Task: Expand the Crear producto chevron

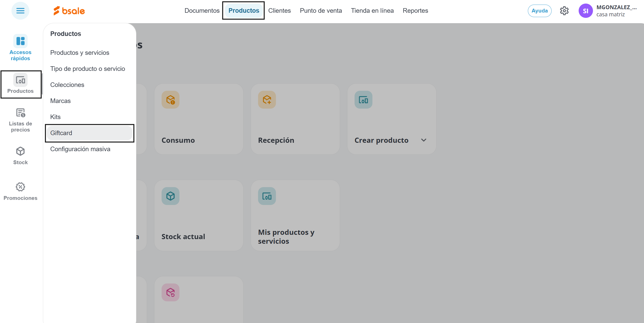Action: 423,140
